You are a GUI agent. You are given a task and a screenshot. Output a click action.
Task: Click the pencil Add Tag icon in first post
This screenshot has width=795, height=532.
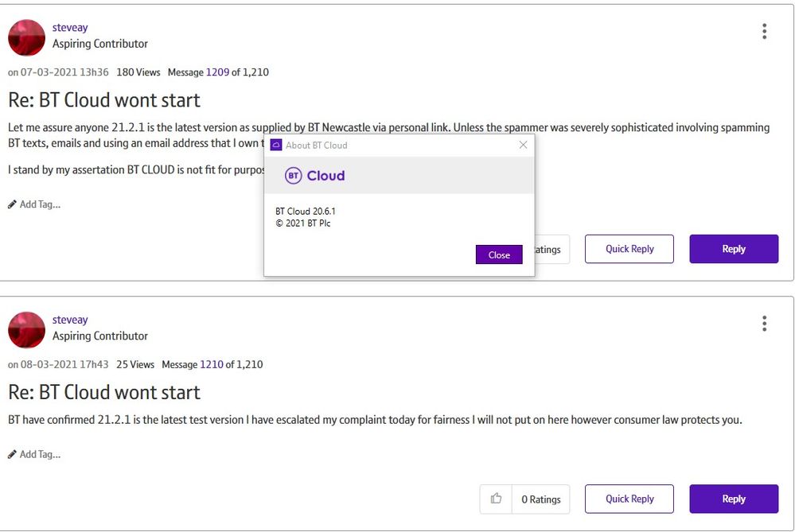12,204
